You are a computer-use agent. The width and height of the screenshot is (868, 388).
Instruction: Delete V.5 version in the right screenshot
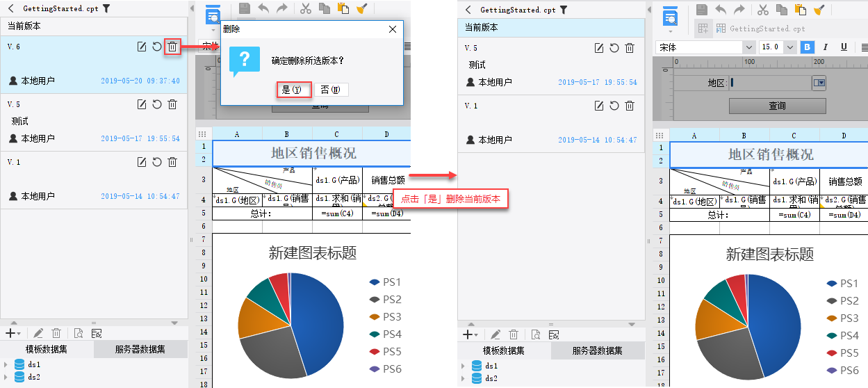tap(630, 48)
